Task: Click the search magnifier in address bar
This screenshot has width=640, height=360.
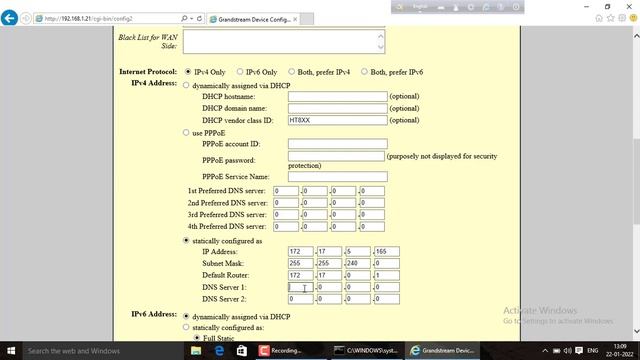Action: tap(184, 19)
